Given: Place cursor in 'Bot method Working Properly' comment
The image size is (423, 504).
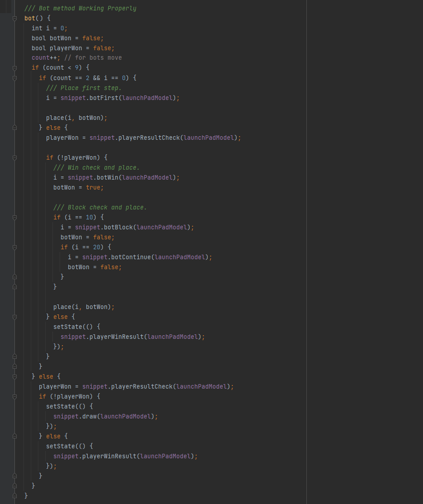Looking at the screenshot, I should (x=80, y=8).
